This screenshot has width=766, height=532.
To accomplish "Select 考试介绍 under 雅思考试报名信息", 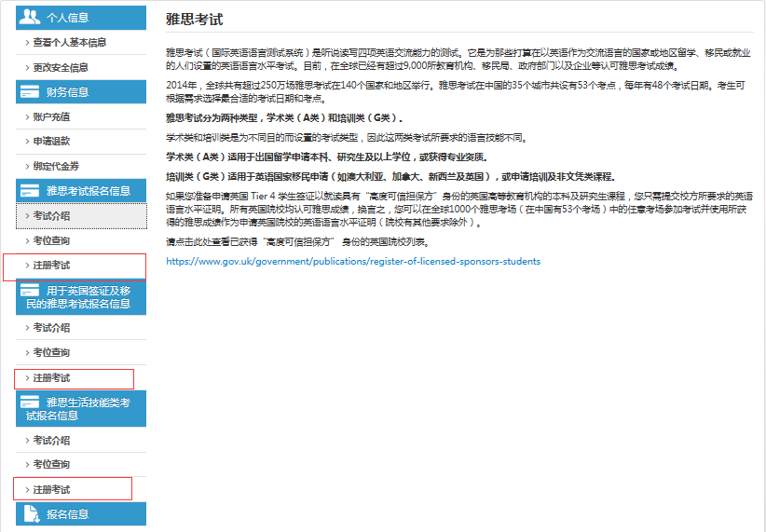I will pos(81,216).
